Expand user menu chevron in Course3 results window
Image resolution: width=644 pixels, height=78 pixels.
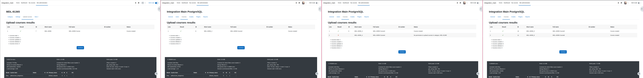pos(467,3)
